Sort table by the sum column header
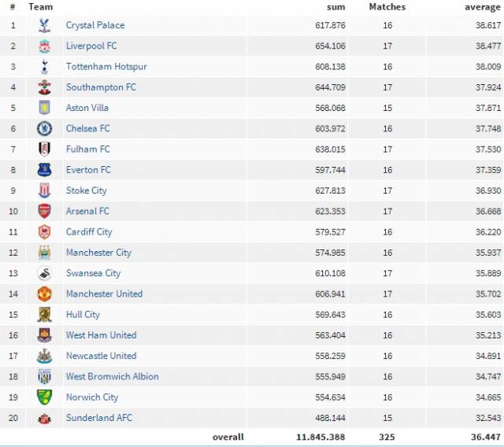 tap(336, 7)
